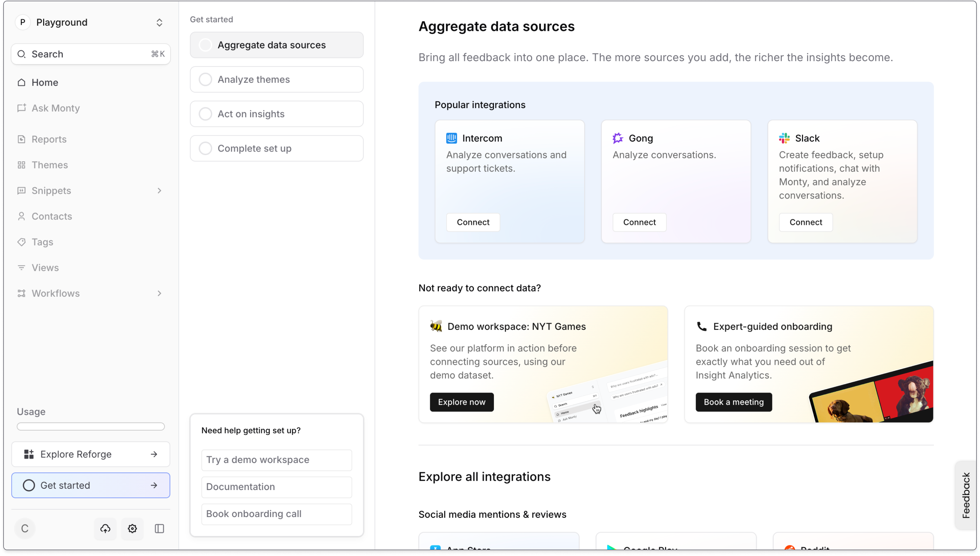The width and height of the screenshot is (980, 556).
Task: Click the Gong logo icon
Action: pyautogui.click(x=618, y=138)
